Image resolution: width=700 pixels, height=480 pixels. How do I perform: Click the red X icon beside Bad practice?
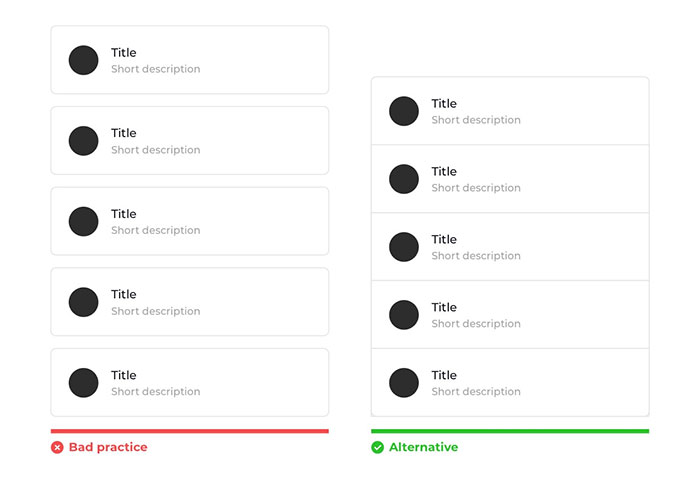(57, 447)
